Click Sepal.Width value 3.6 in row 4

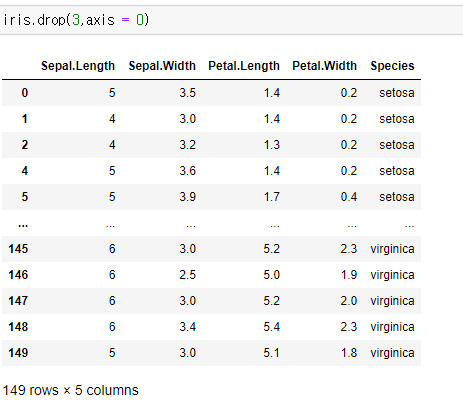coord(187,171)
